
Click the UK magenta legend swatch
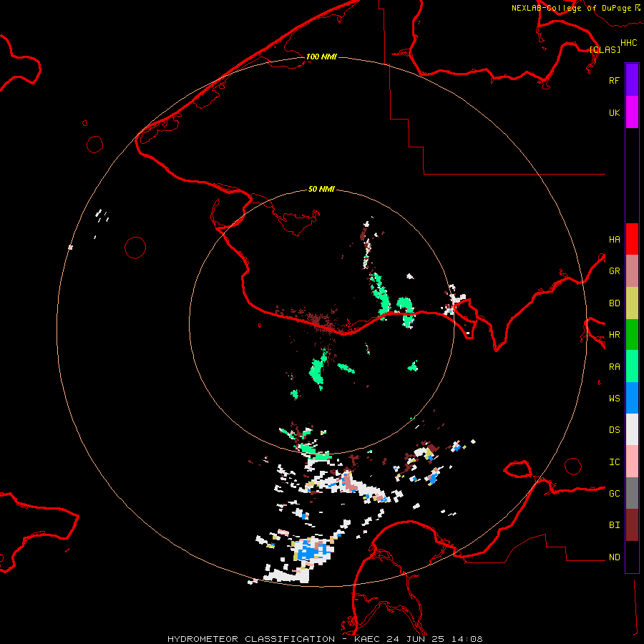pyautogui.click(x=632, y=112)
